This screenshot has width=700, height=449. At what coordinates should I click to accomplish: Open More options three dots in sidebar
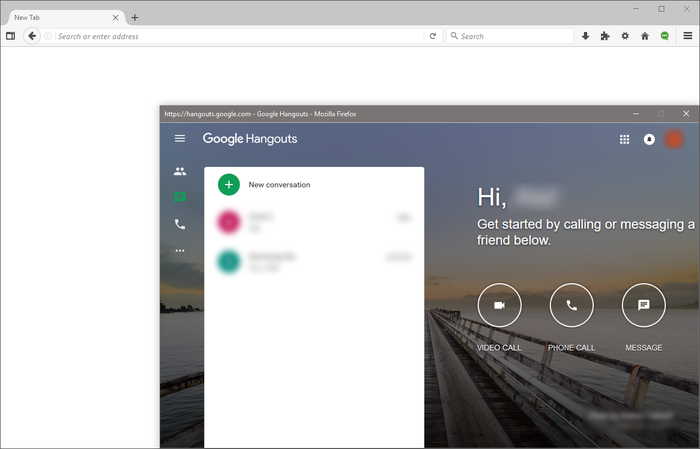(x=180, y=250)
